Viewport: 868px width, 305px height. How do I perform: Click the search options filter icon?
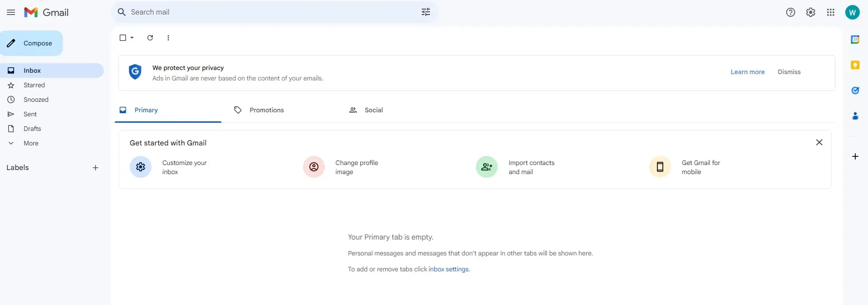(x=425, y=12)
